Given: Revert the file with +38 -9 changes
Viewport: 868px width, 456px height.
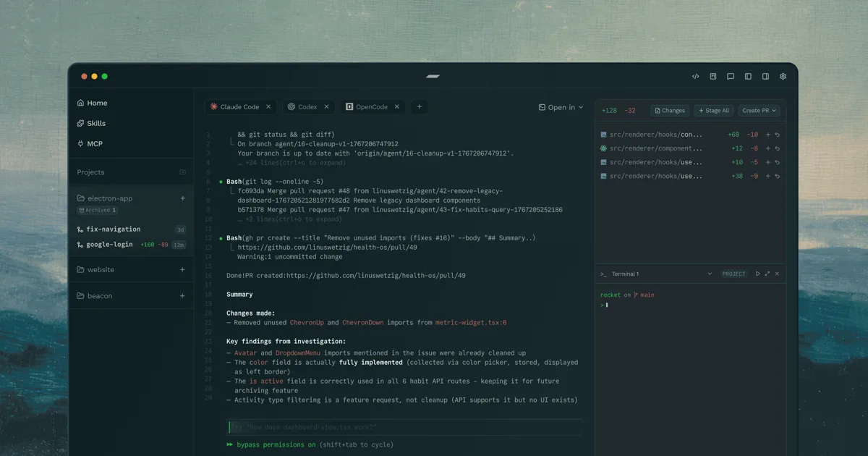Looking at the screenshot, I should [x=778, y=176].
